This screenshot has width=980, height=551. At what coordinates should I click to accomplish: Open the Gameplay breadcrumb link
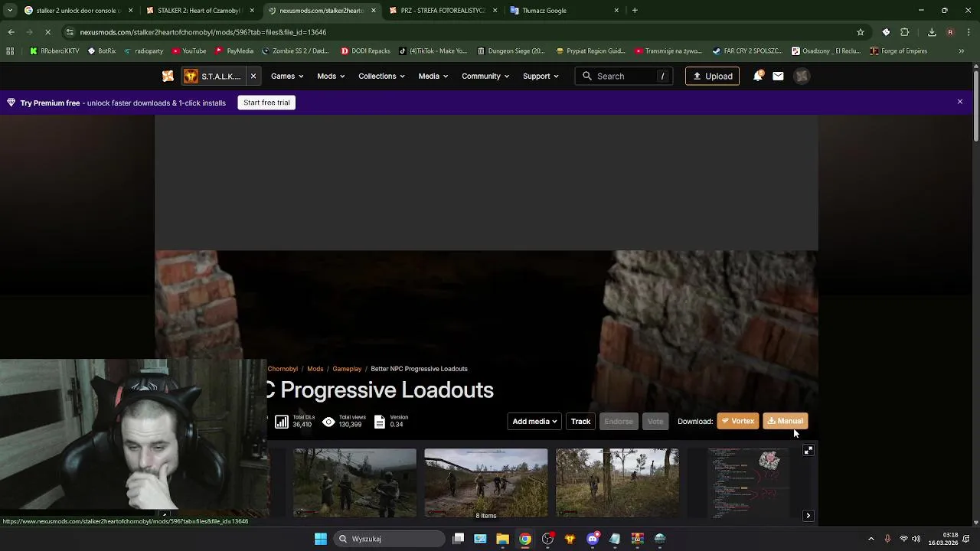pyautogui.click(x=347, y=369)
